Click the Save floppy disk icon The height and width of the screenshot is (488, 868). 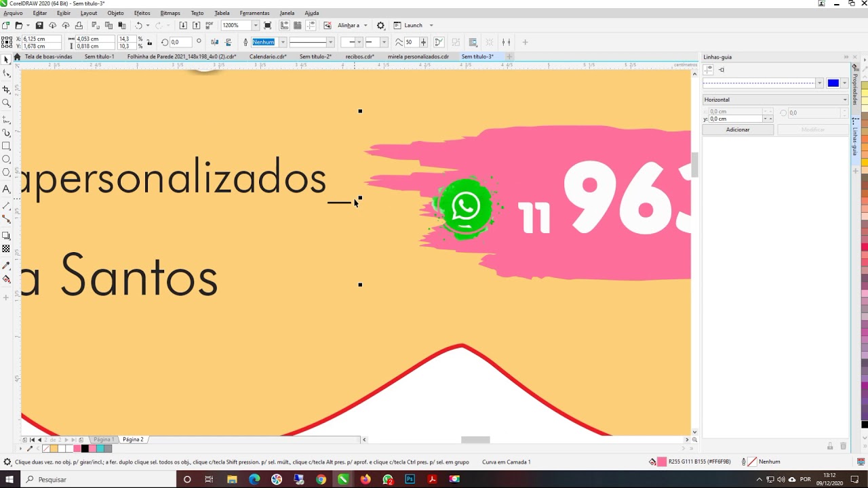[39, 25]
